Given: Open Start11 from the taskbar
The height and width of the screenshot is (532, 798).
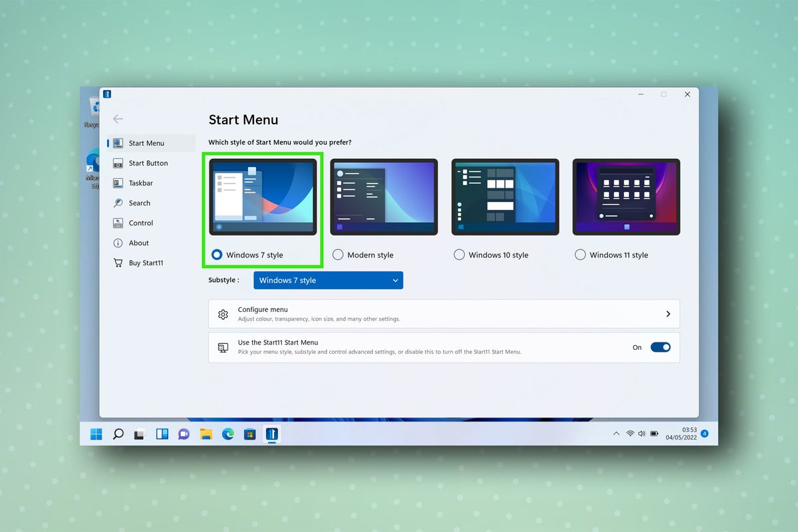Looking at the screenshot, I should 271,434.
